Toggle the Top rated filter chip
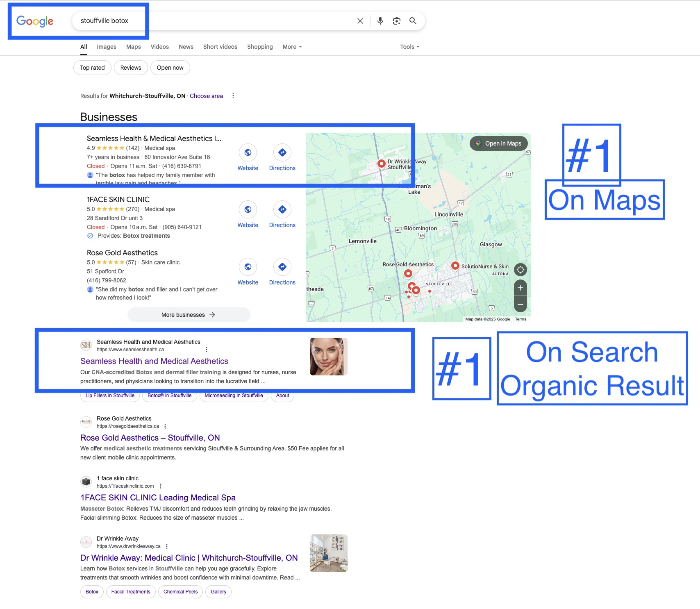Screen dimensions: 700x609 (92, 68)
